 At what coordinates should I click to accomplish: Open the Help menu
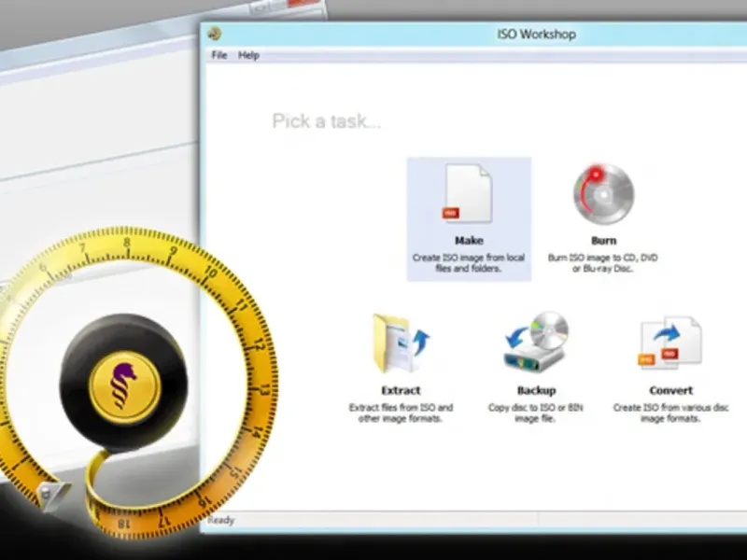point(248,55)
